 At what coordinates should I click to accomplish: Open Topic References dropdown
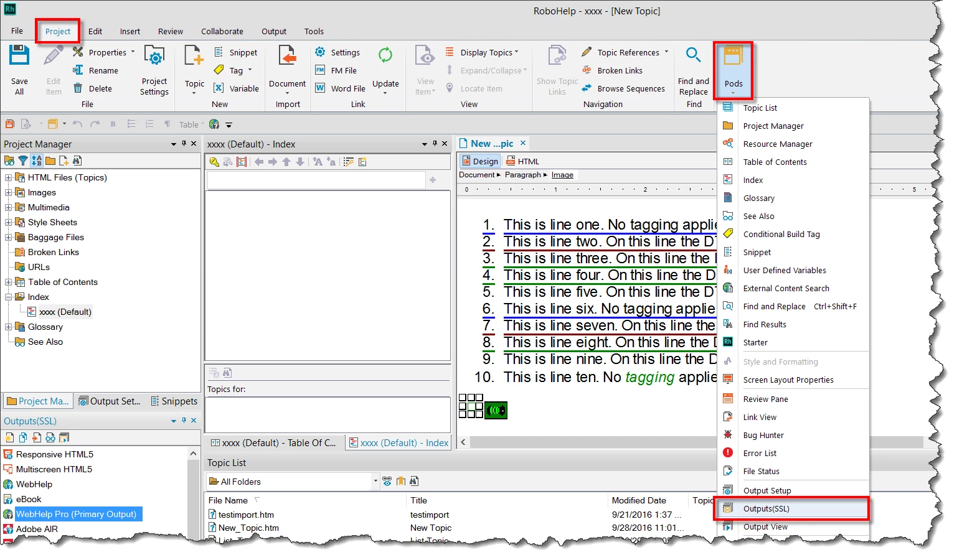click(666, 52)
